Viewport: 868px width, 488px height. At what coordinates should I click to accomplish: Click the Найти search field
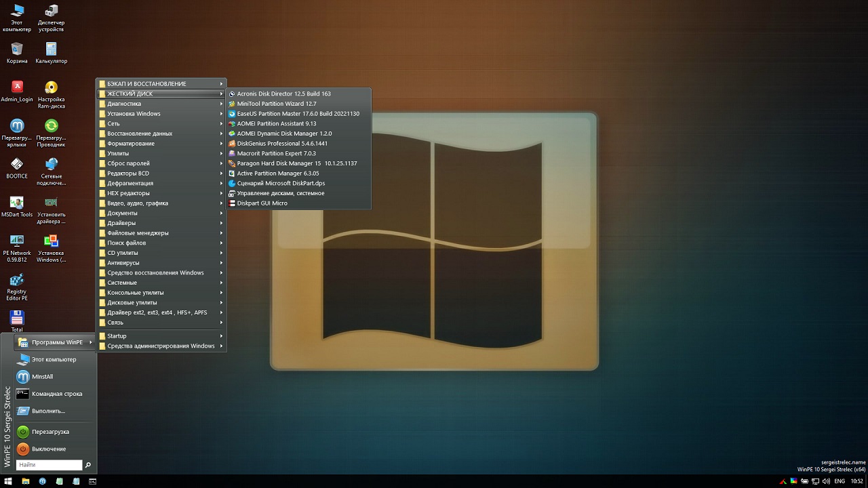tap(48, 465)
